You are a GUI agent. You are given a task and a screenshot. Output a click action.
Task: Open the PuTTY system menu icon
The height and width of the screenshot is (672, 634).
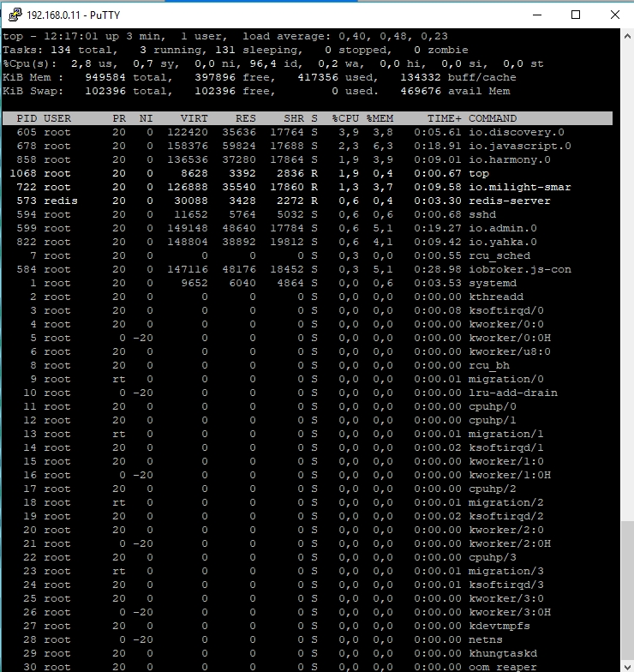click(15, 15)
